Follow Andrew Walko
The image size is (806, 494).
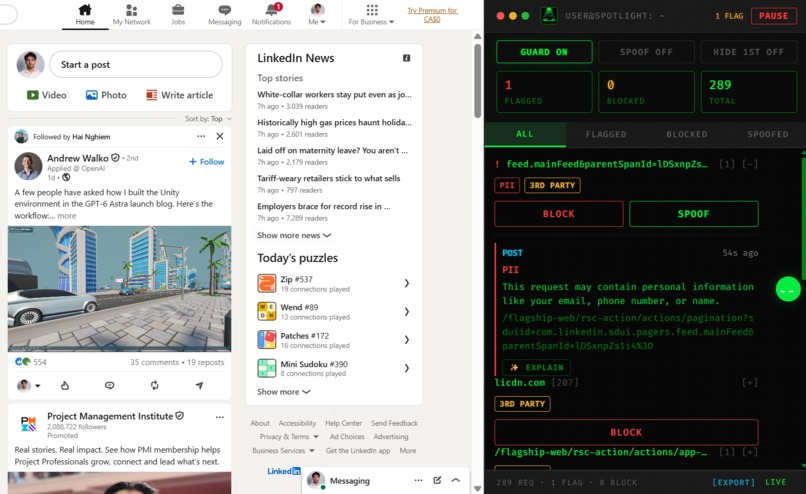[207, 161]
